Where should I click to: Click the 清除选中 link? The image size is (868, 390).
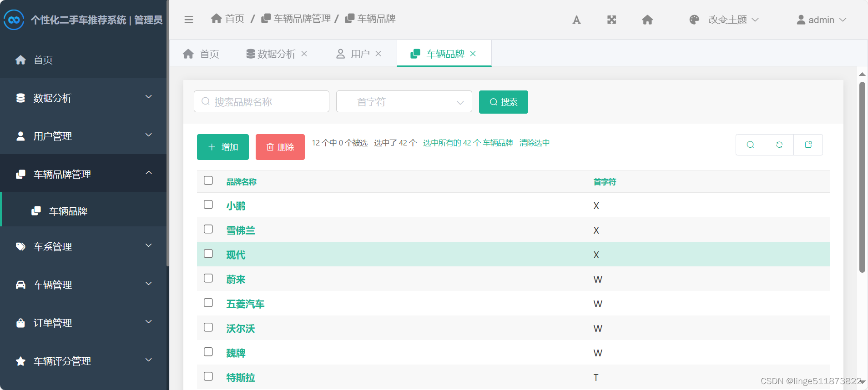(x=535, y=143)
